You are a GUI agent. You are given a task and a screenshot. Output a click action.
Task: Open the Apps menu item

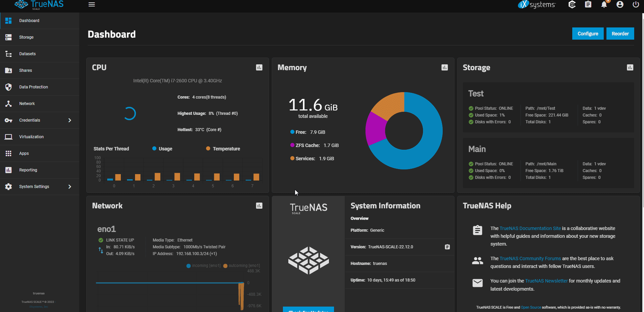40,153
